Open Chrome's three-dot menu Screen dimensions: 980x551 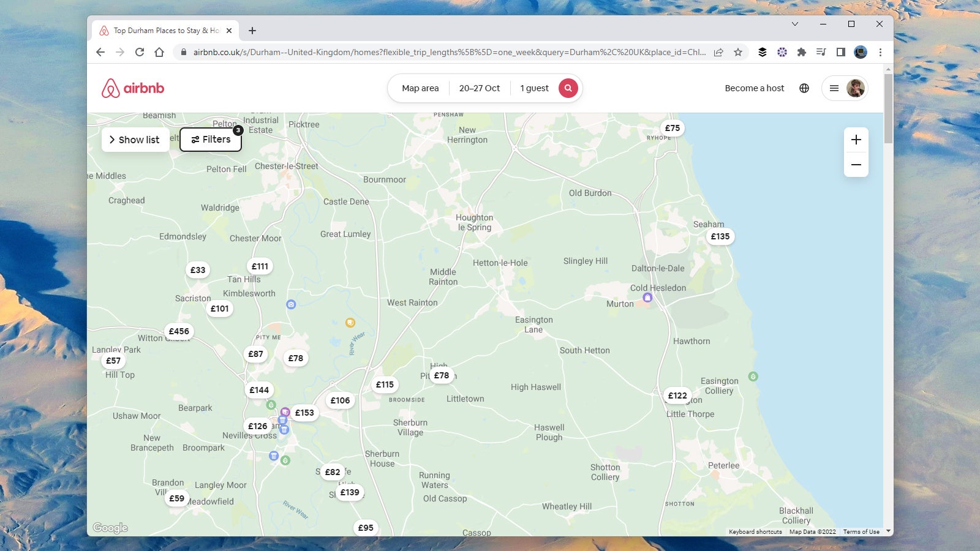881,52
